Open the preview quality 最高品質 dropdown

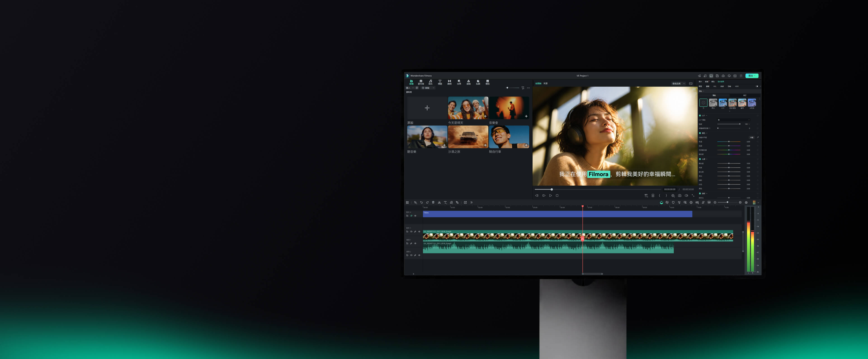(x=678, y=83)
